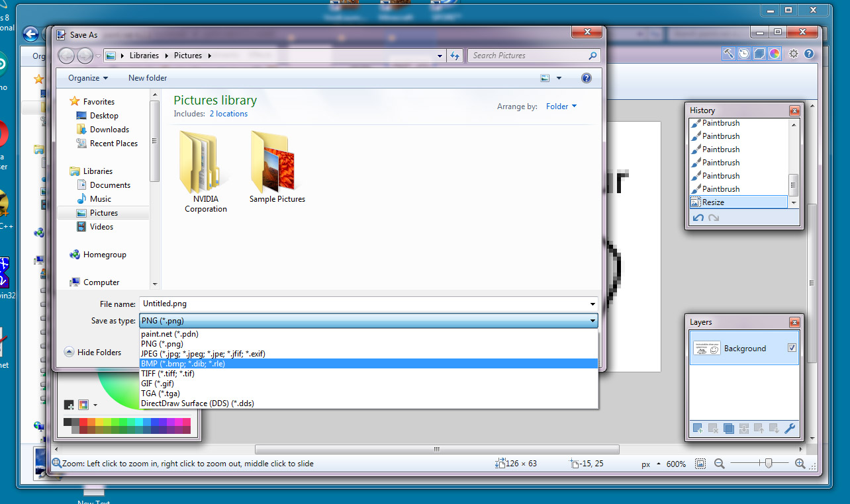The height and width of the screenshot is (504, 850).
Task: Click the zoom in magnifier in status bar
Action: (x=800, y=464)
